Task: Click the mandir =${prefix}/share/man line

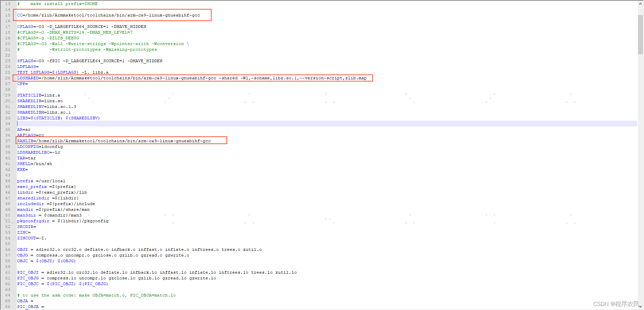Action: 53,209
